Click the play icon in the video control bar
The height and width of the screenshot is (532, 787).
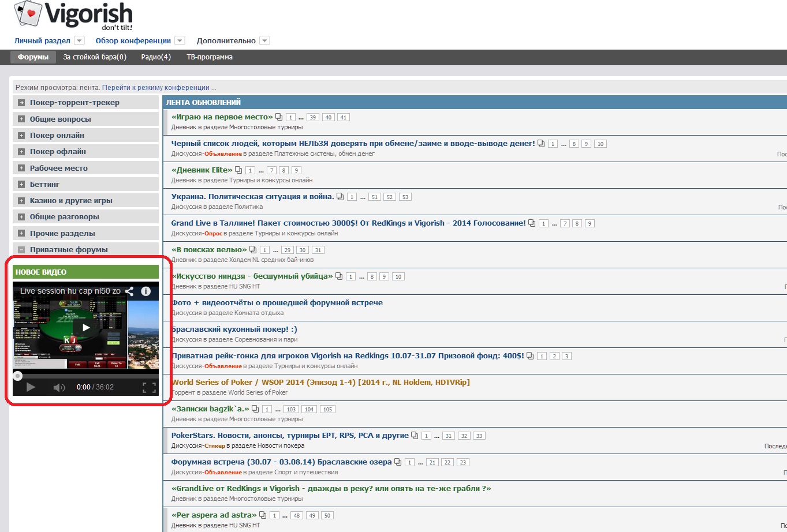pyautogui.click(x=31, y=387)
